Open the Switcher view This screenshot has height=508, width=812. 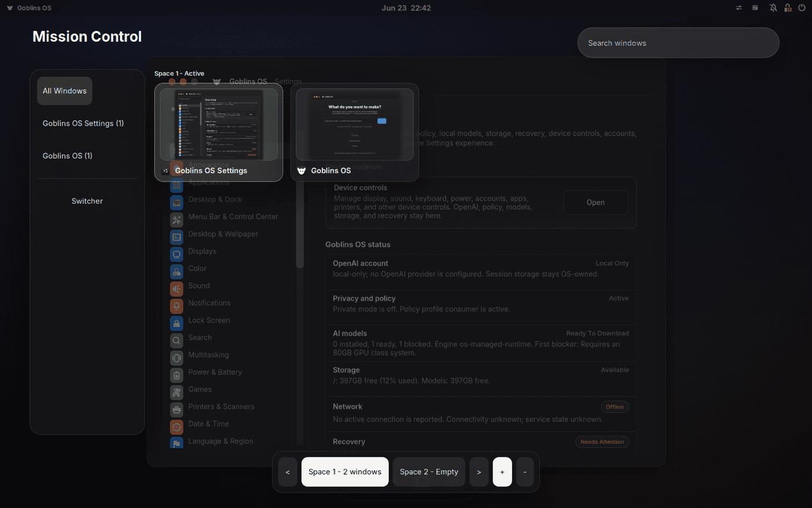click(87, 201)
